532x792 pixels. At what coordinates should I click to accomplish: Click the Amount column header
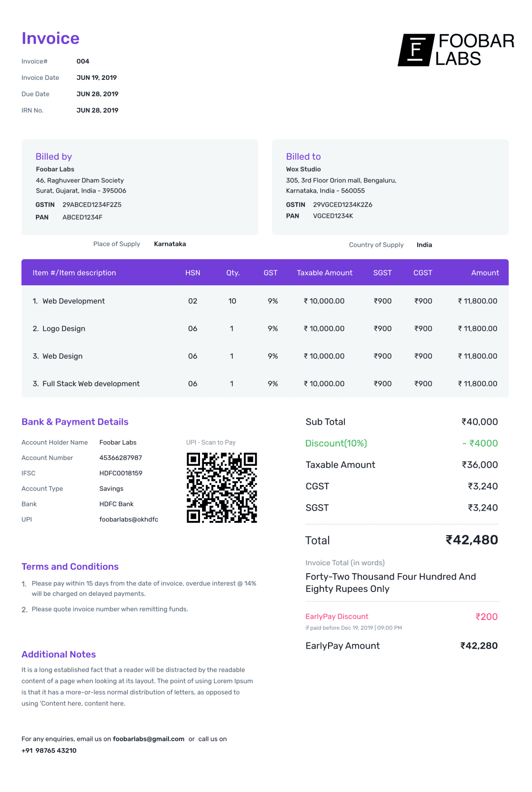tap(485, 273)
